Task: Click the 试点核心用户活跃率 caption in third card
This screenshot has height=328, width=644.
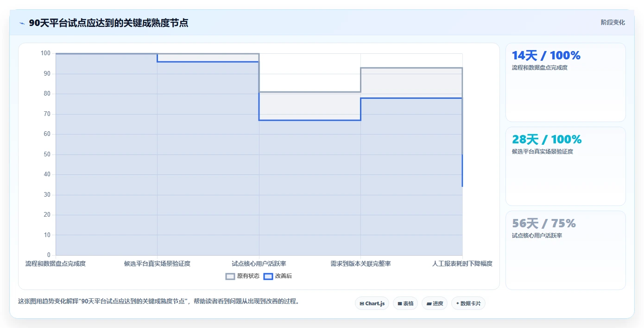Action: 537,236
